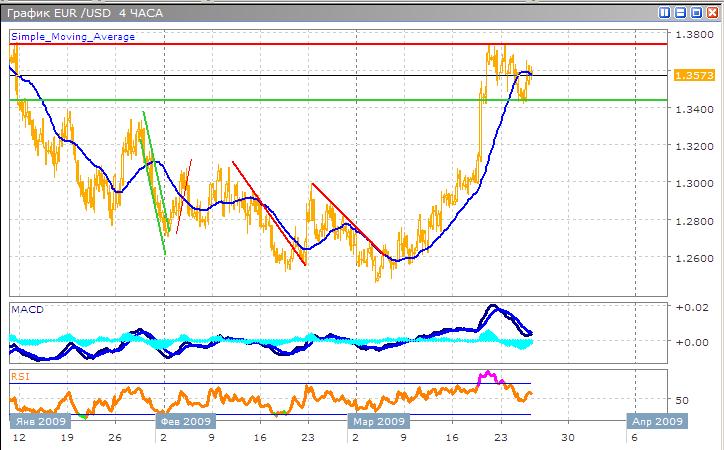The width and height of the screenshot is (724, 450).
Task: Click date 23 under Mar 2009 axis
Action: [x=503, y=438]
